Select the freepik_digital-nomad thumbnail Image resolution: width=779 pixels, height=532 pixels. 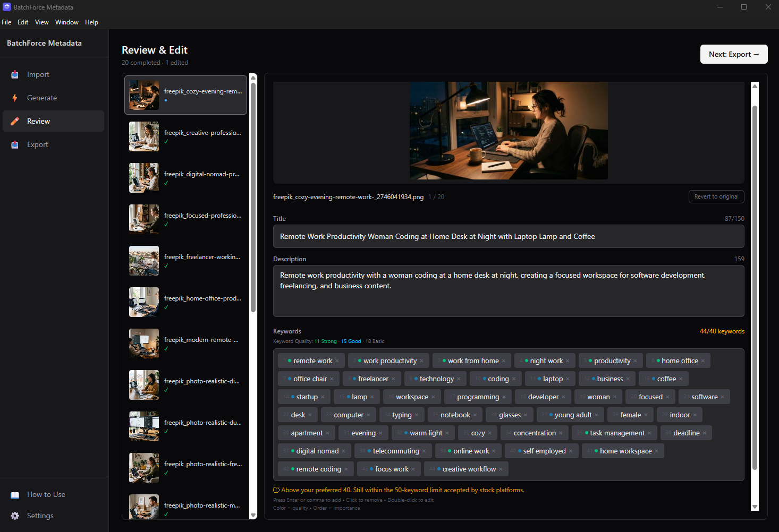[144, 178]
